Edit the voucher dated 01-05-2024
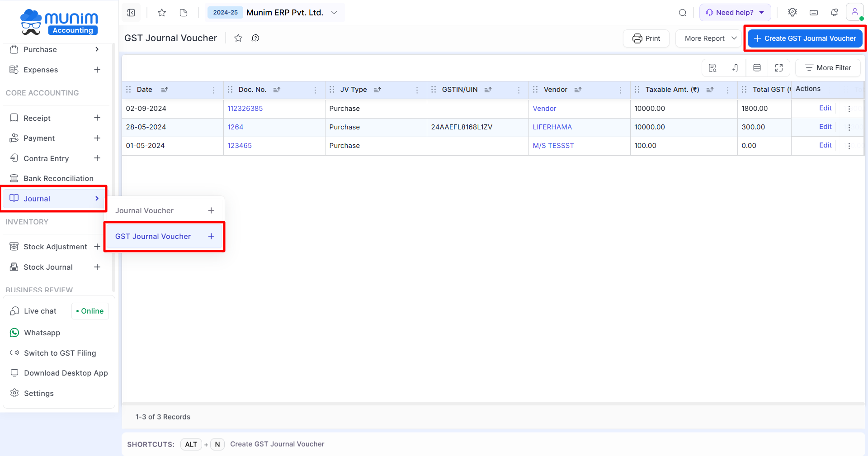Image resolution: width=868 pixels, height=457 pixels. [x=825, y=145]
